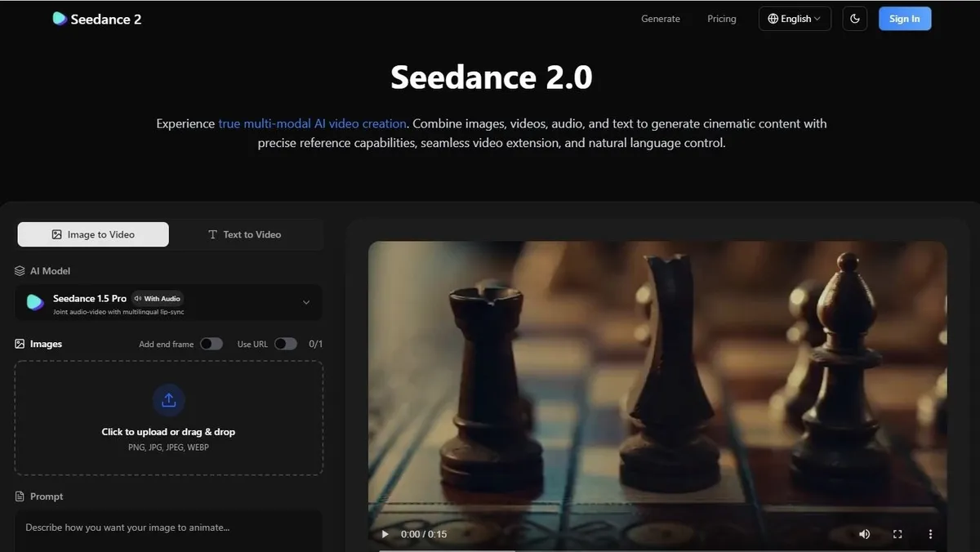This screenshot has width=980, height=552.
Task: Switch to the Text to Video tab
Action: tap(244, 234)
